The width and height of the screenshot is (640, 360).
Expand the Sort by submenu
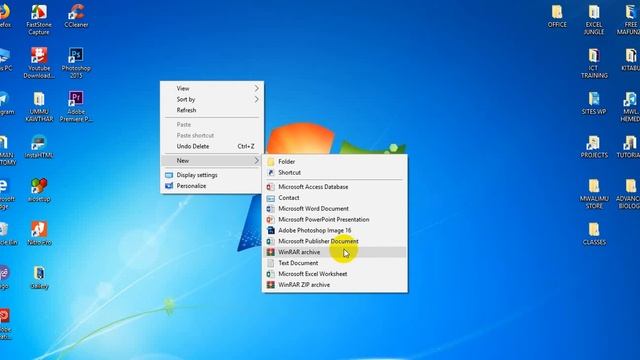tap(212, 99)
